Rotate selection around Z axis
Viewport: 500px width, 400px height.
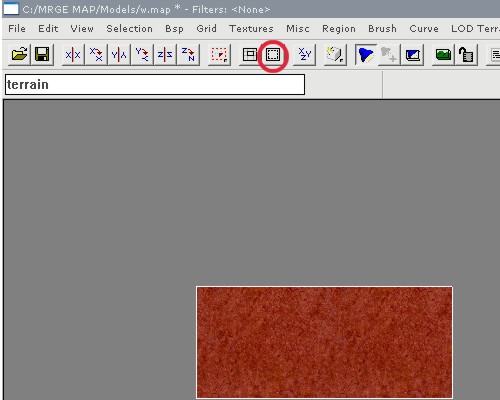pyautogui.click(x=188, y=54)
